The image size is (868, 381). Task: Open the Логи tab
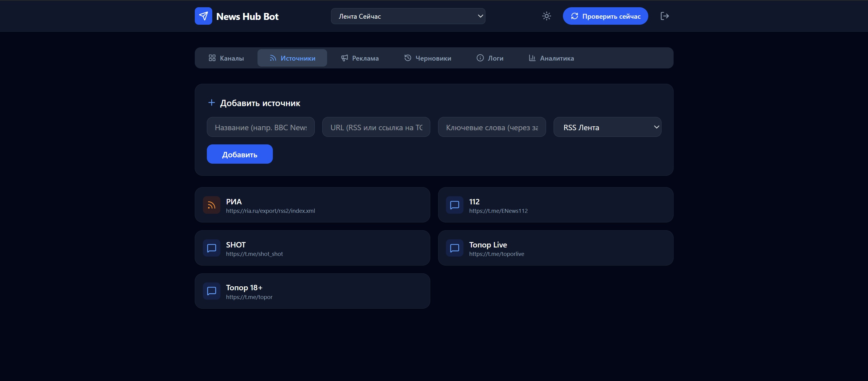490,58
